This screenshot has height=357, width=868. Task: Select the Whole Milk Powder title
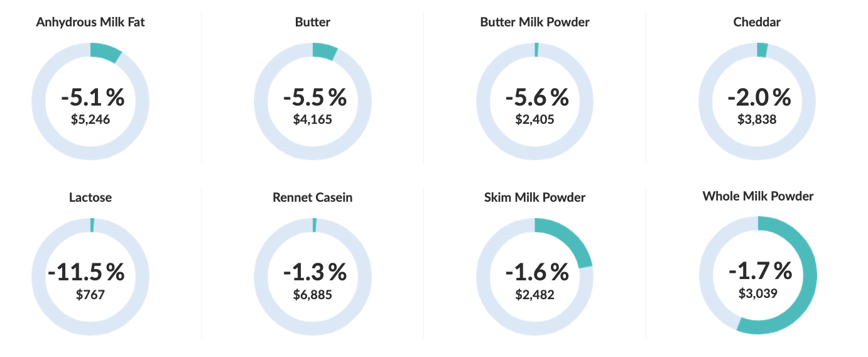(757, 196)
